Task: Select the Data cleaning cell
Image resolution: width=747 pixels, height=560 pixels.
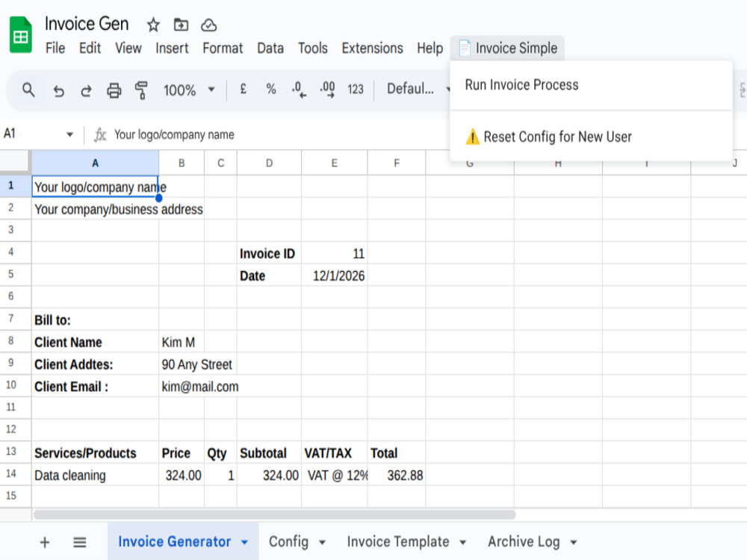Action: pyautogui.click(x=96, y=475)
